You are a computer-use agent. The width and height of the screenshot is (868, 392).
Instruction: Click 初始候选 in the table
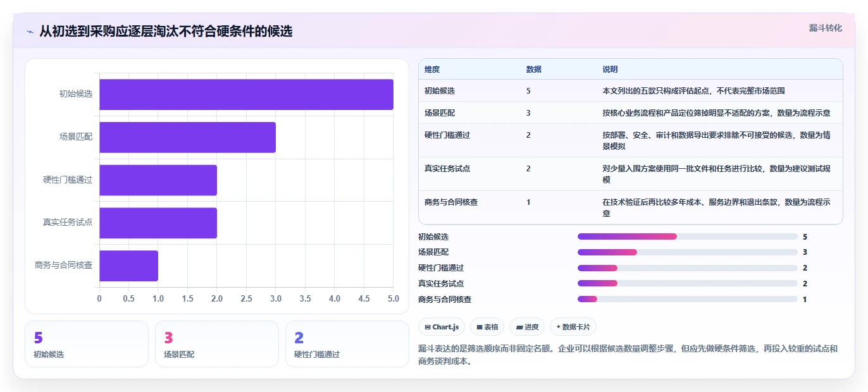[x=440, y=91]
